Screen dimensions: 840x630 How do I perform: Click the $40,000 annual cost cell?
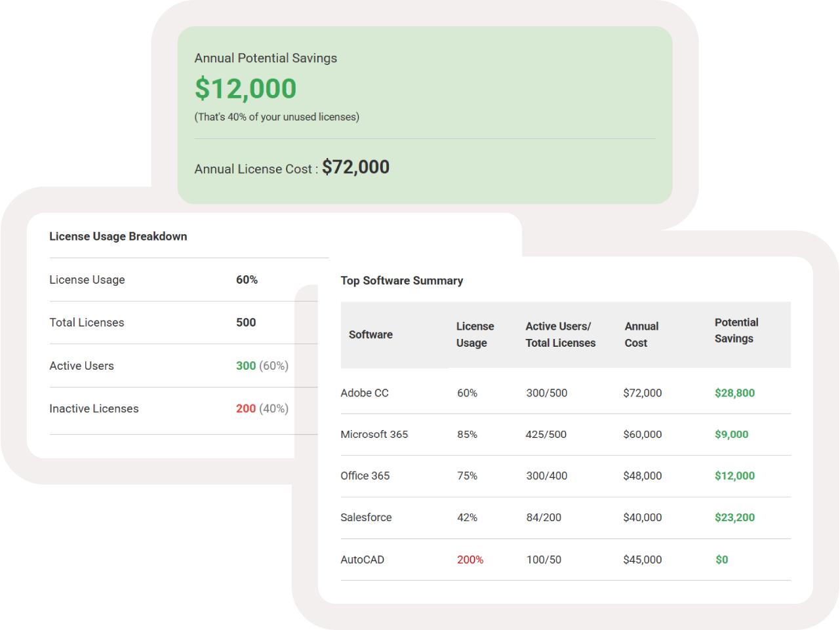pos(643,518)
